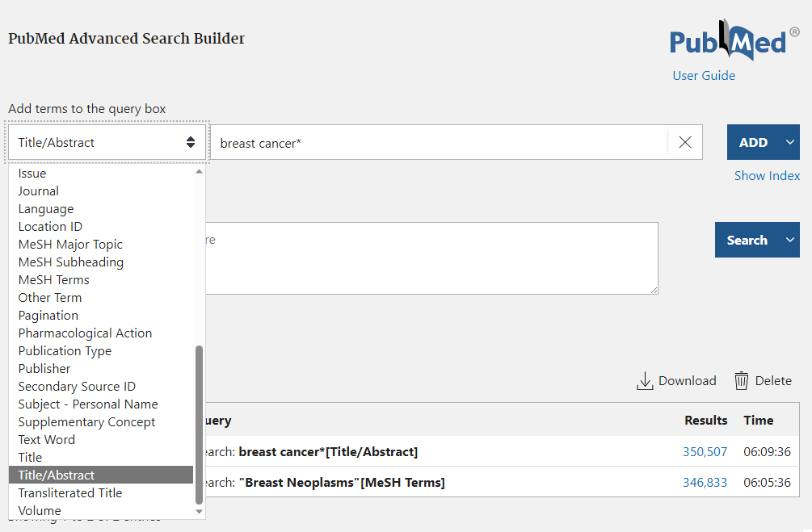Click the Delete history link text
Screen dimensions: 812x532
pyautogui.click(x=773, y=381)
